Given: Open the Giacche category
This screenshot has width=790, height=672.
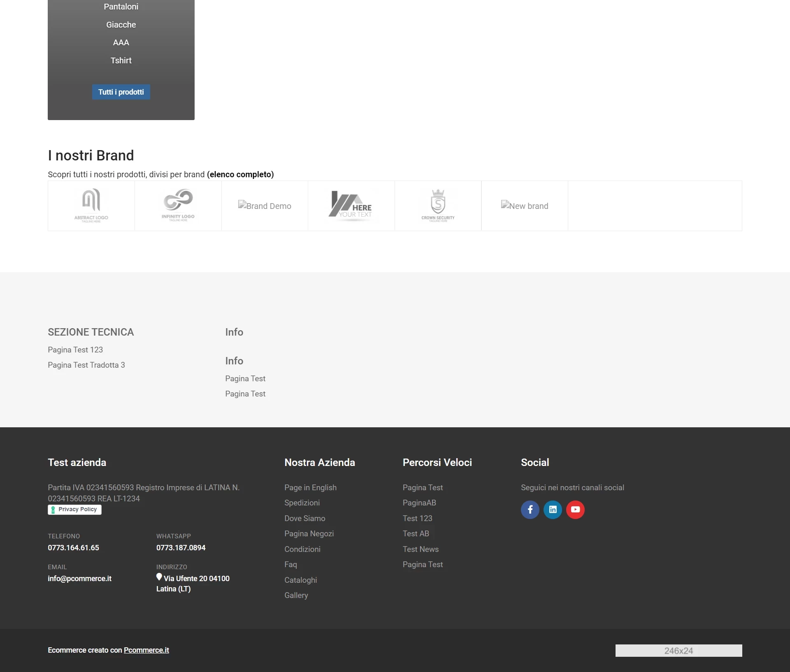Looking at the screenshot, I should [121, 25].
